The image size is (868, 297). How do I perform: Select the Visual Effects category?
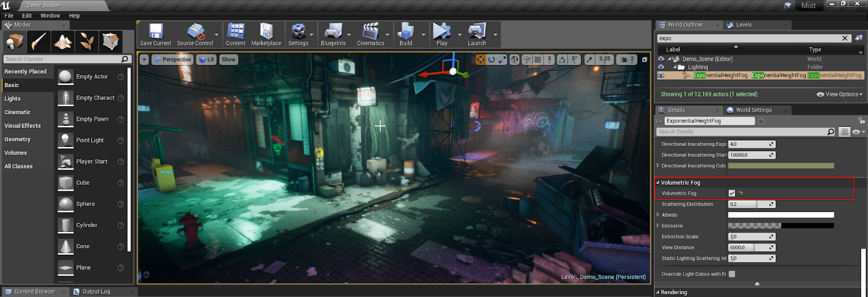23,126
